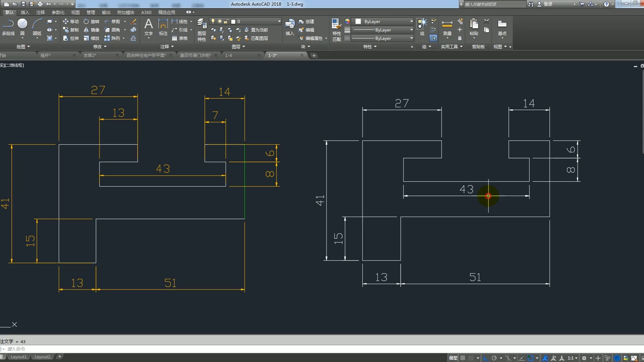The image size is (644, 362).
Task: Select the Trim (修剪) tool
Action: [x=112, y=22]
